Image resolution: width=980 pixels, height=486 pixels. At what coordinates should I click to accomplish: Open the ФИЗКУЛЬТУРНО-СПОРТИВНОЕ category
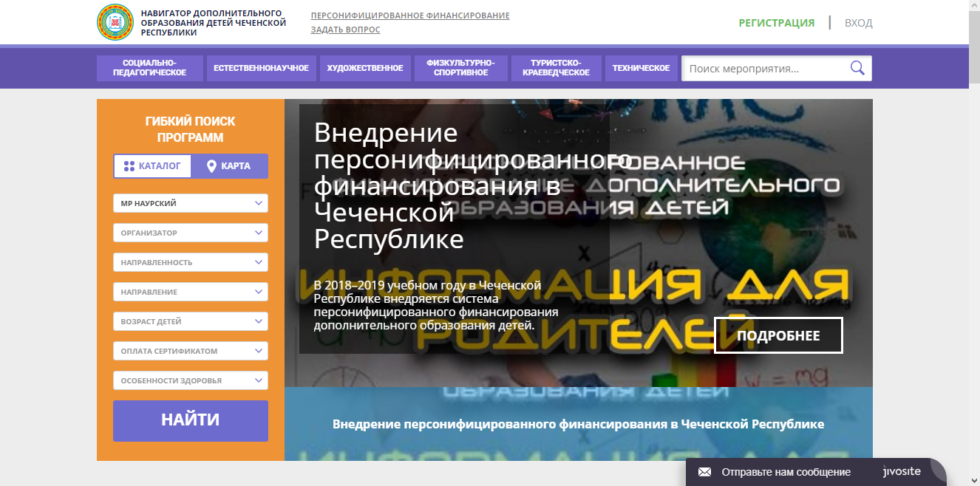click(x=460, y=68)
